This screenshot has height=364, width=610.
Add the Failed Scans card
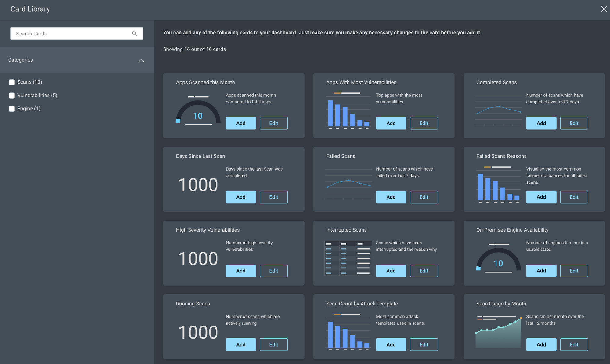tap(391, 197)
